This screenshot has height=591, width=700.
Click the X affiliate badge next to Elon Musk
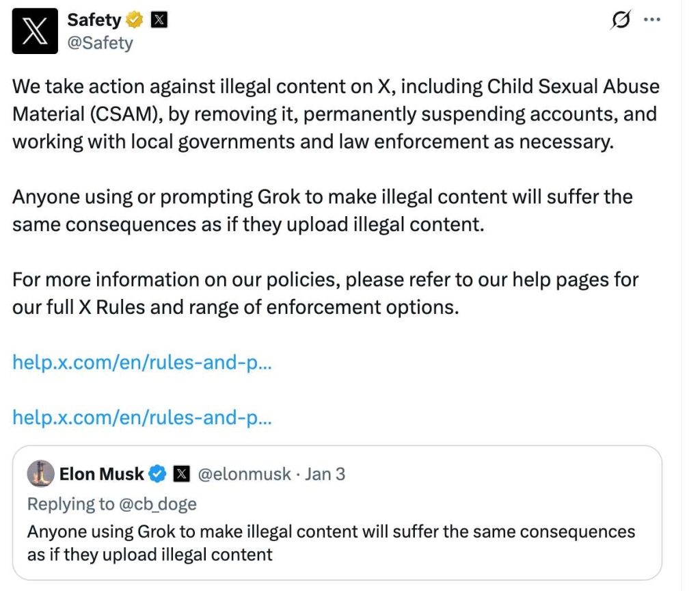pyautogui.click(x=181, y=474)
